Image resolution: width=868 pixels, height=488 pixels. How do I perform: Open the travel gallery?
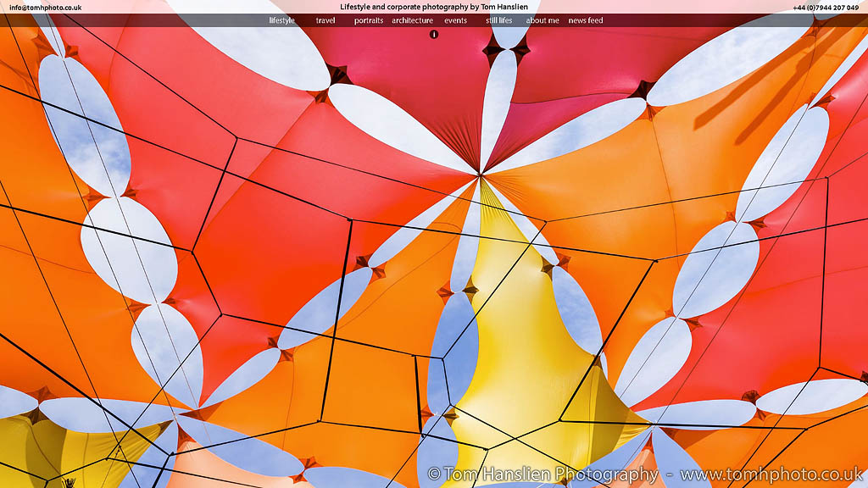(325, 20)
